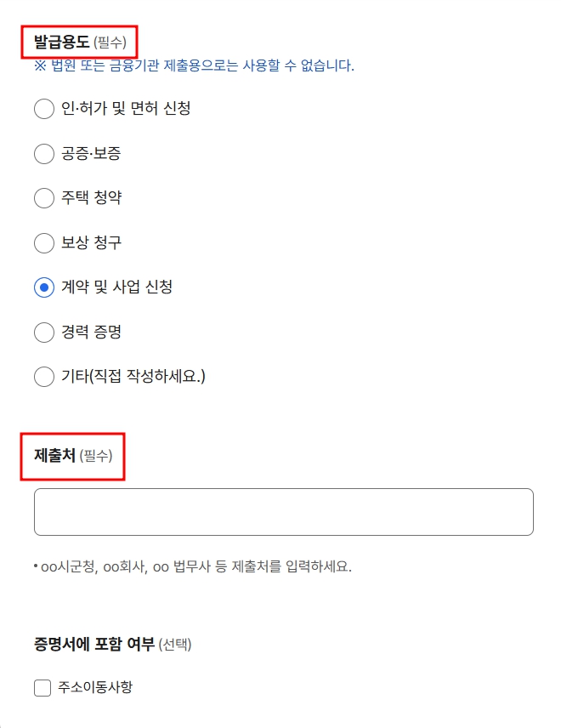This screenshot has height=728, width=561.
Task: Select 주택 청약 option
Action: pyautogui.click(x=43, y=198)
